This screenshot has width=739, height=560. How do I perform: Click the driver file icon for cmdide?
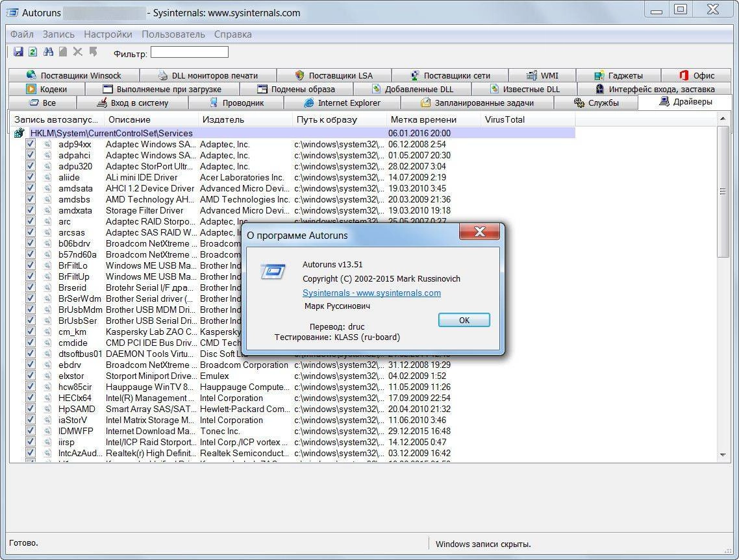(x=47, y=343)
